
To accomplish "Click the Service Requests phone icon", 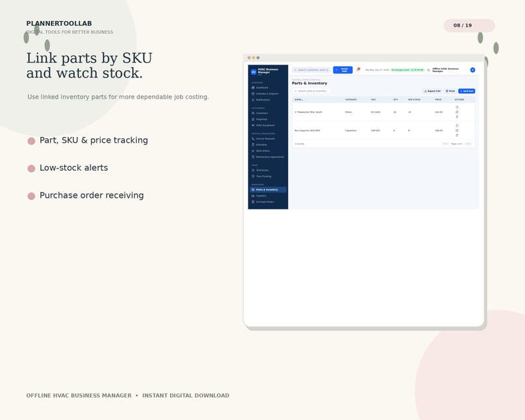I will coord(253,139).
